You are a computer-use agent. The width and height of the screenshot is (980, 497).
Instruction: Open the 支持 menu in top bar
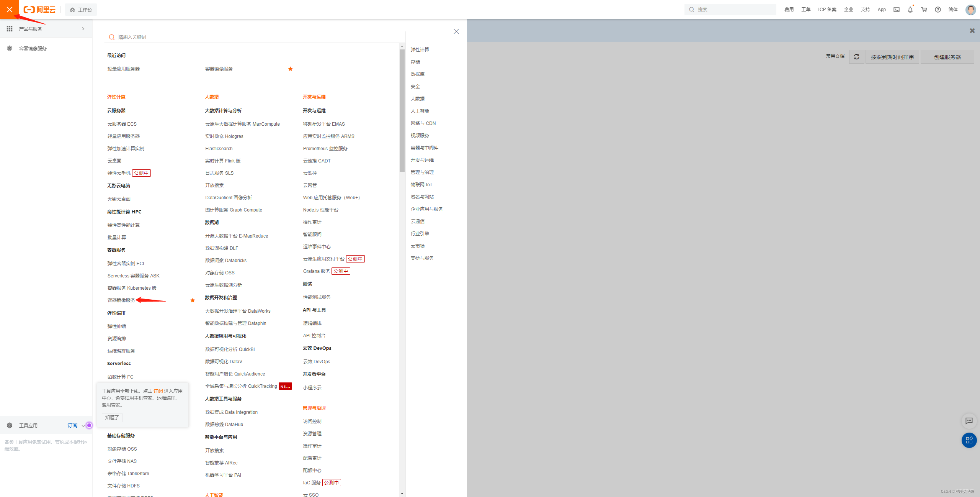pos(866,10)
